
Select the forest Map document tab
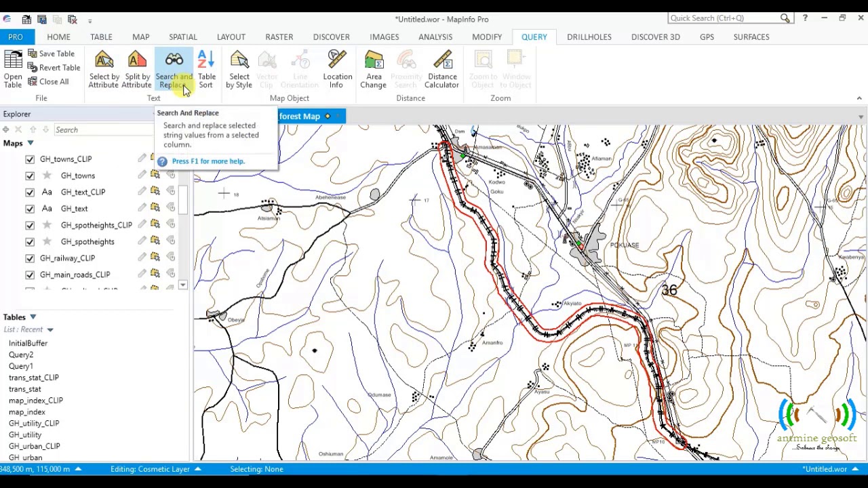tap(300, 117)
